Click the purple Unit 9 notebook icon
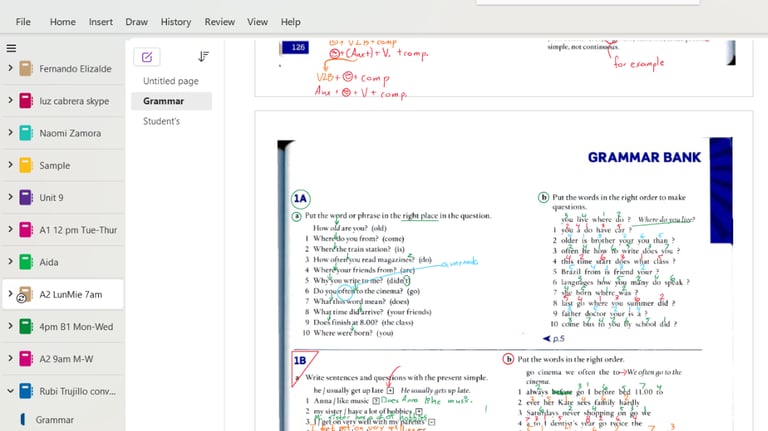The width and height of the screenshot is (768, 431). click(x=26, y=197)
